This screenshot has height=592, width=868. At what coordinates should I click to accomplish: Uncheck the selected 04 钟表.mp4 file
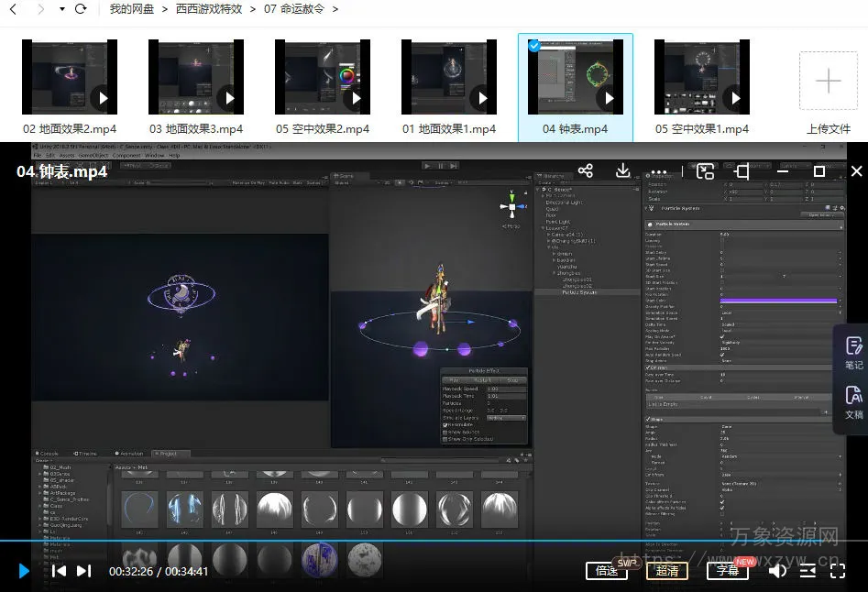534,46
